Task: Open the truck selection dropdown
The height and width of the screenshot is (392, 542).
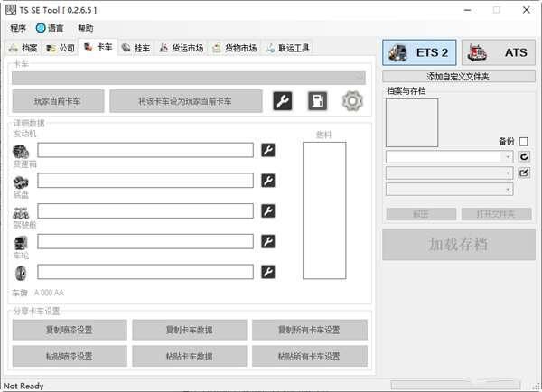Action: pos(189,79)
